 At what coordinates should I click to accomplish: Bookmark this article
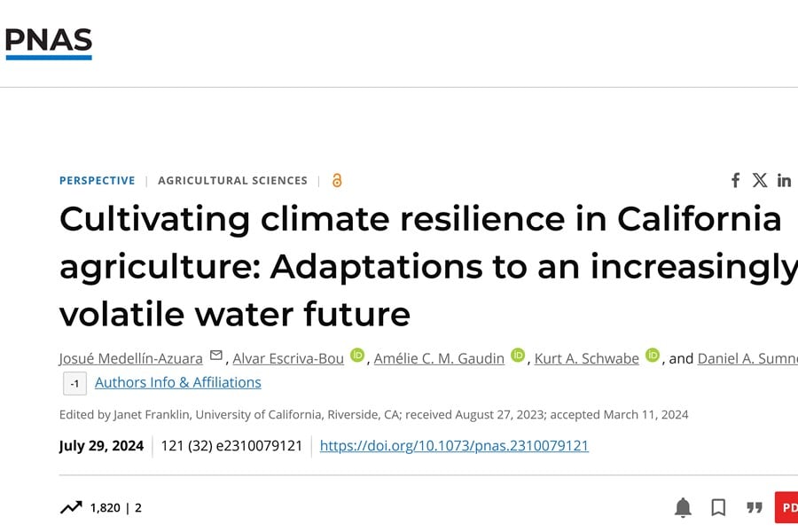click(x=718, y=507)
